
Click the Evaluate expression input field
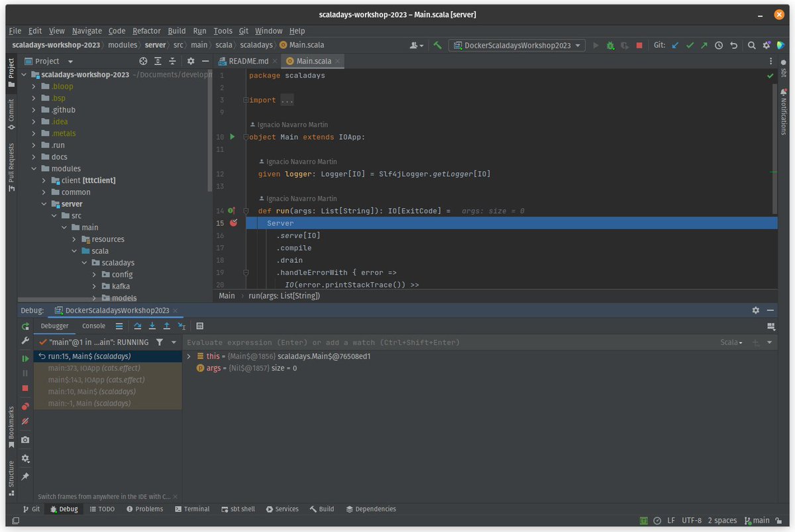click(450, 343)
